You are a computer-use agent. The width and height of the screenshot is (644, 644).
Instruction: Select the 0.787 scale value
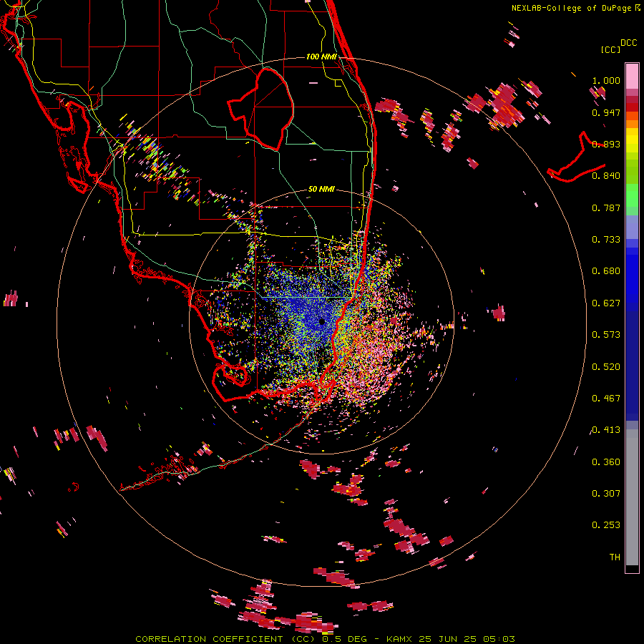(606, 208)
